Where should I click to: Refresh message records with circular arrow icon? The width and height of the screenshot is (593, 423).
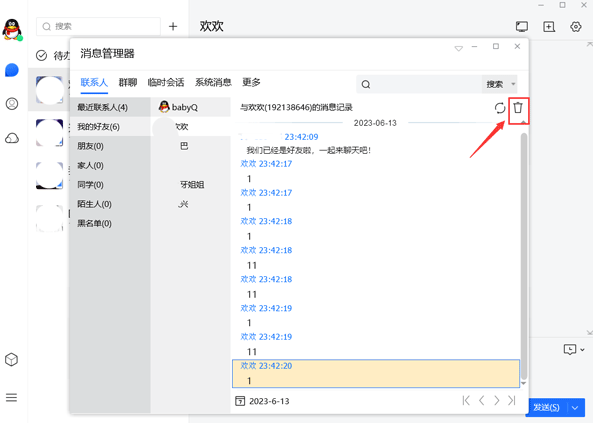click(500, 108)
